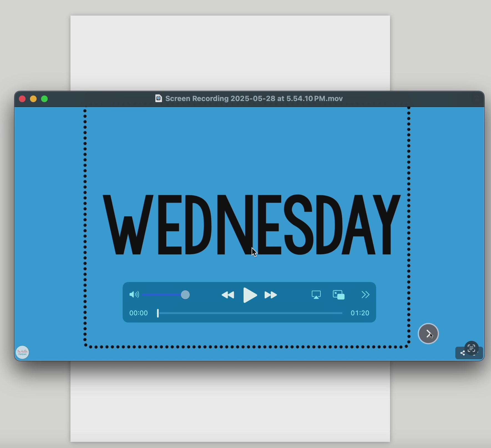Click the Screen Recording filename title
Image resolution: width=491 pixels, height=448 pixels.
tap(254, 99)
